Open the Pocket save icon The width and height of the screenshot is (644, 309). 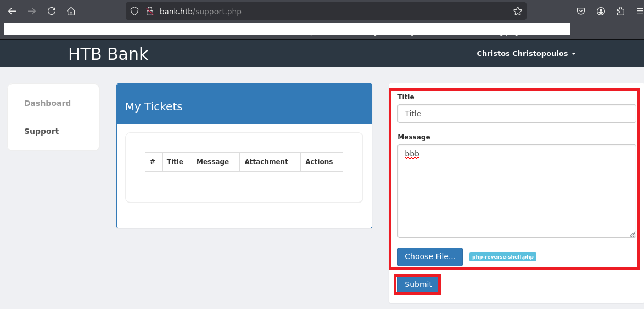click(581, 11)
